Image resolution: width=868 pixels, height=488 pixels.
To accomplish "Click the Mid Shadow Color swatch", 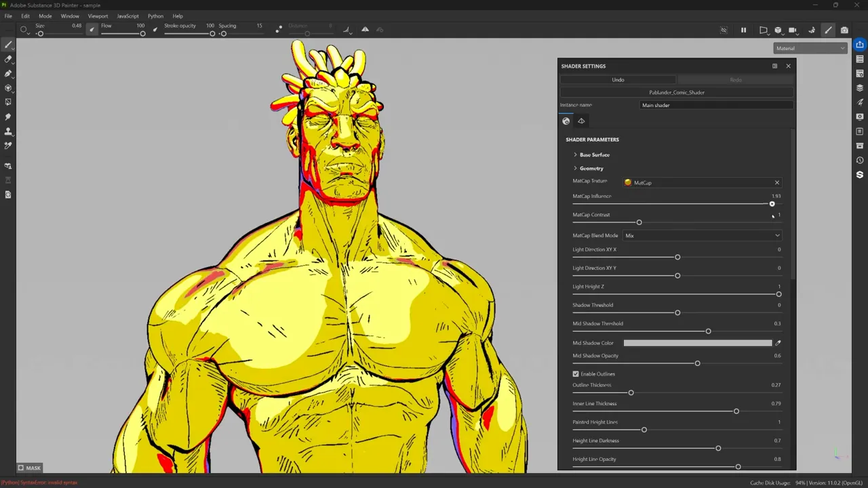I will point(697,342).
